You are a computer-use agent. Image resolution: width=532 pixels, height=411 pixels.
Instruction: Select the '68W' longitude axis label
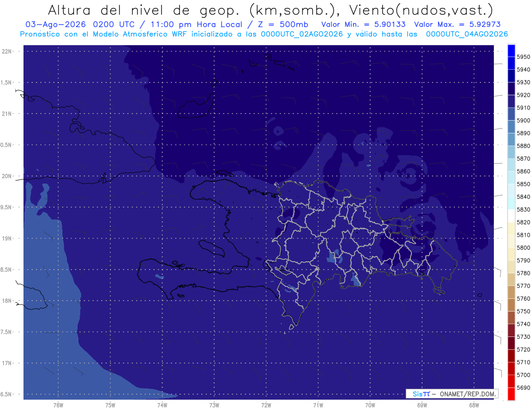point(474,405)
